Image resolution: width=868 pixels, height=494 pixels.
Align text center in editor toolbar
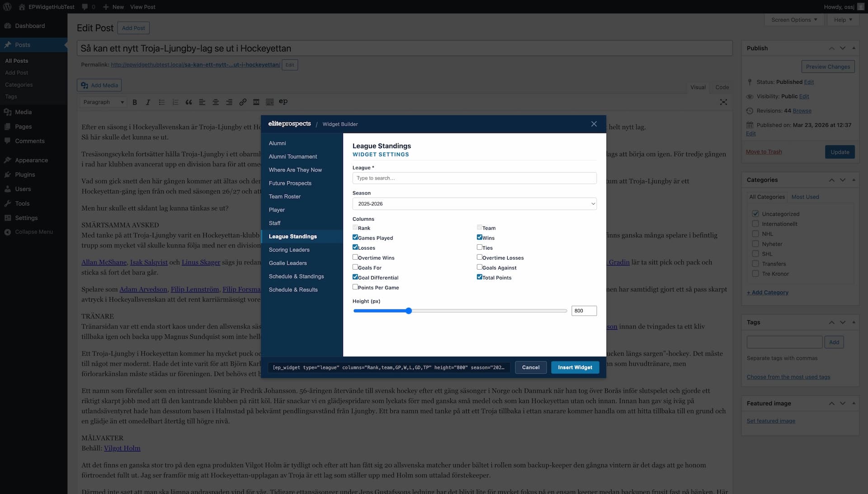[216, 102]
